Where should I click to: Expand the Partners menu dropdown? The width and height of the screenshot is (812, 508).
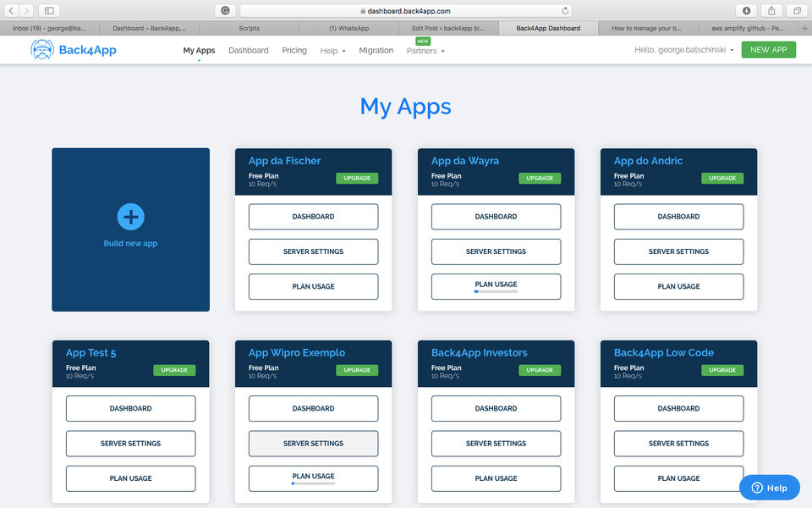coord(425,51)
